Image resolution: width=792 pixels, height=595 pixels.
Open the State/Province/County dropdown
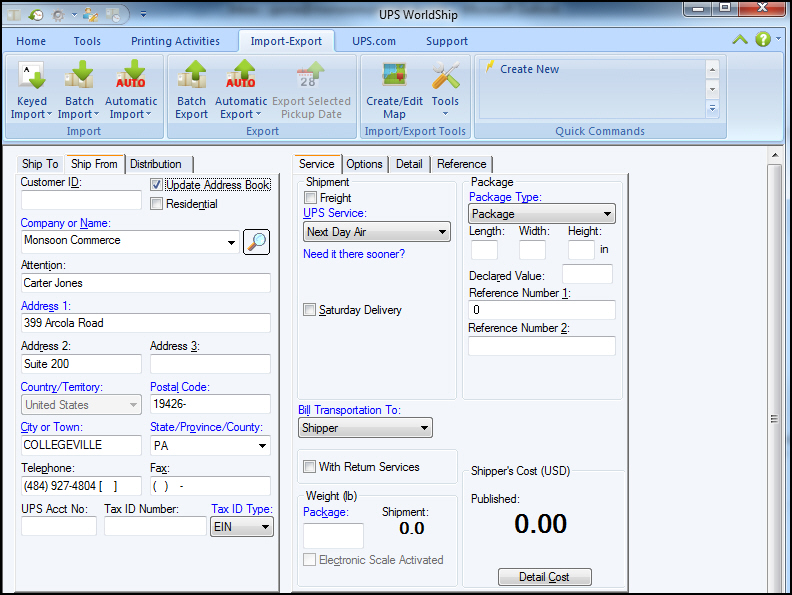262,445
